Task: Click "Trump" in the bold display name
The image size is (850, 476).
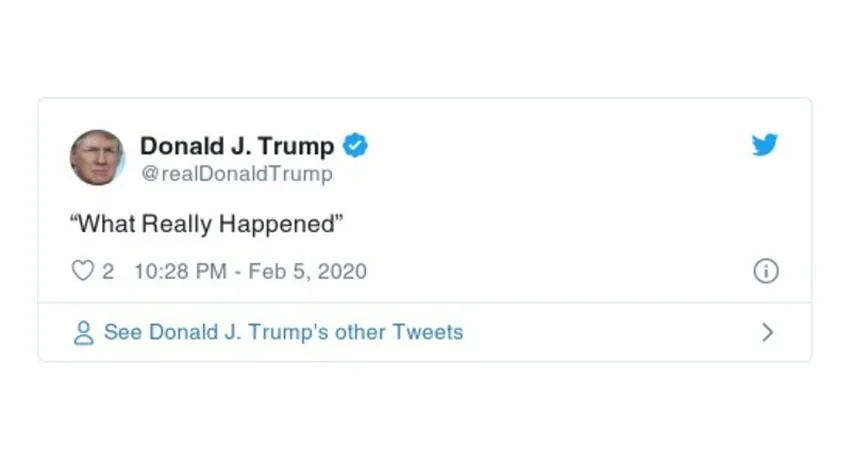Action: coord(296,146)
